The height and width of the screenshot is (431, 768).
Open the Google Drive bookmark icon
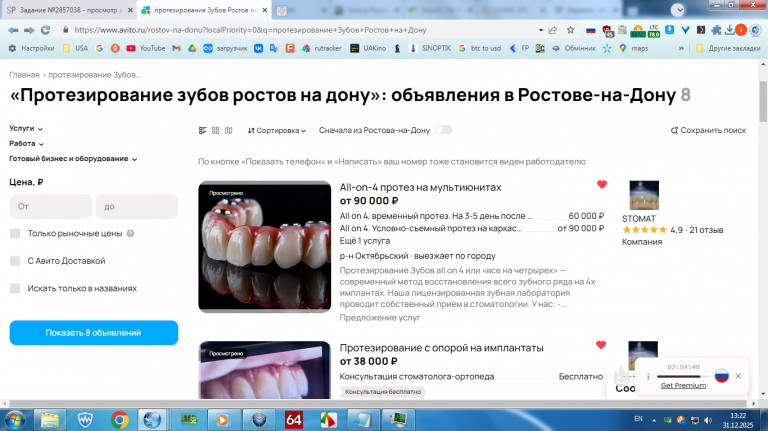click(x=192, y=48)
